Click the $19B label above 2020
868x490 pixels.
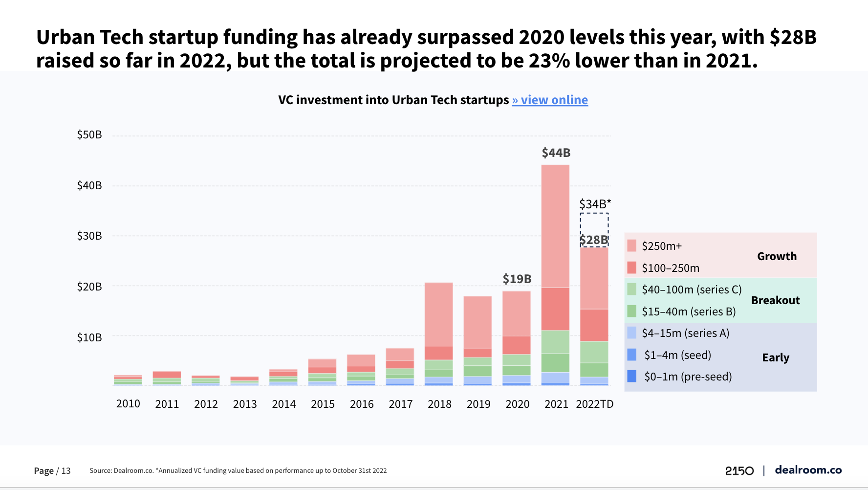517,279
